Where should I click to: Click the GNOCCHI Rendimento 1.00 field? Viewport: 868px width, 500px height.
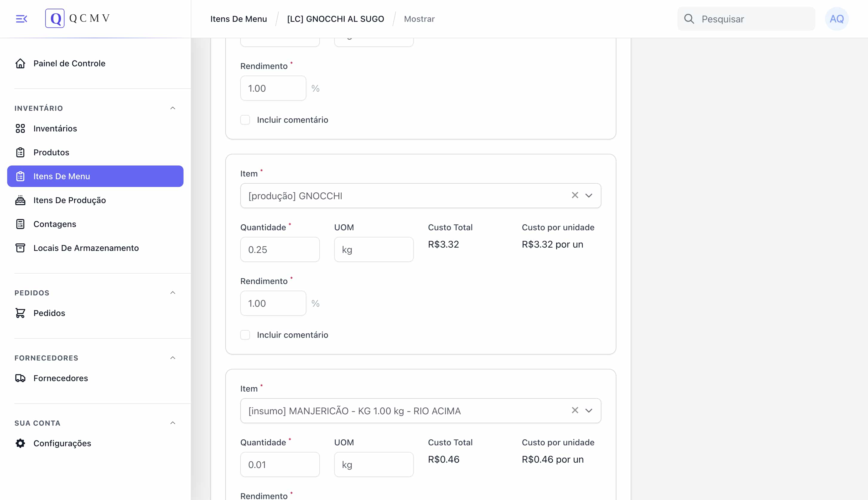click(273, 303)
